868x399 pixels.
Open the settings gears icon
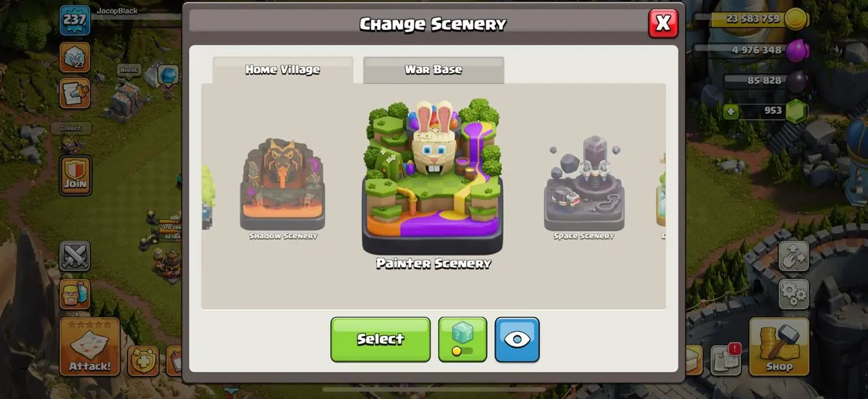click(x=793, y=294)
